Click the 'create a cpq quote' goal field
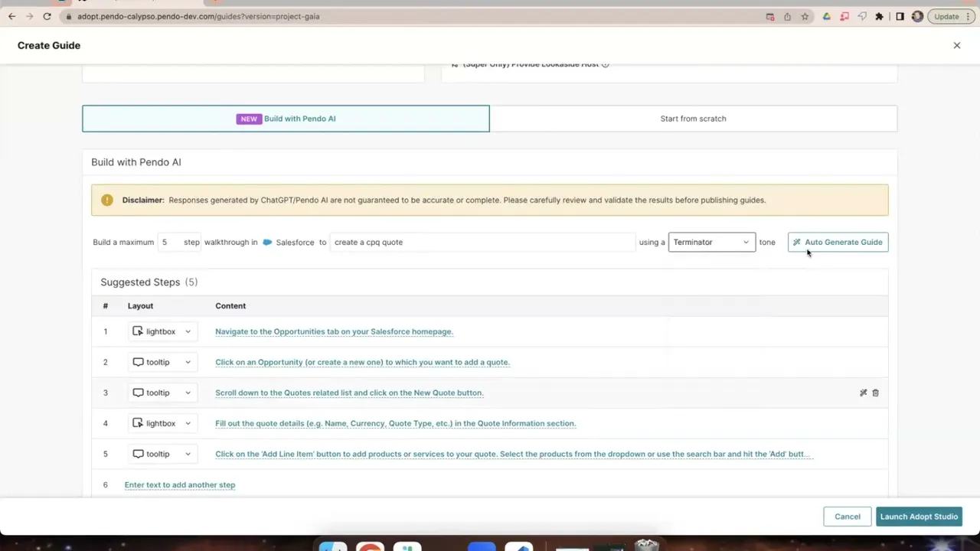 point(482,242)
